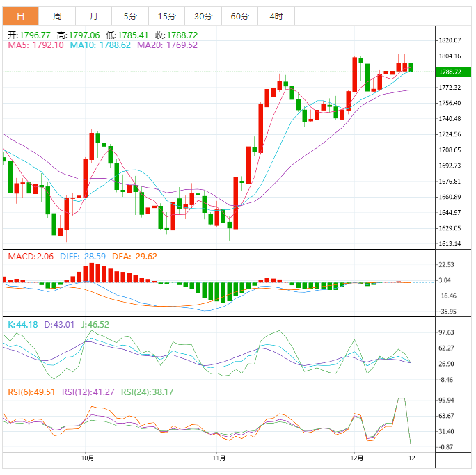Click the open price 开:1796.77
This screenshot has height=475, width=476.
[x=29, y=35]
